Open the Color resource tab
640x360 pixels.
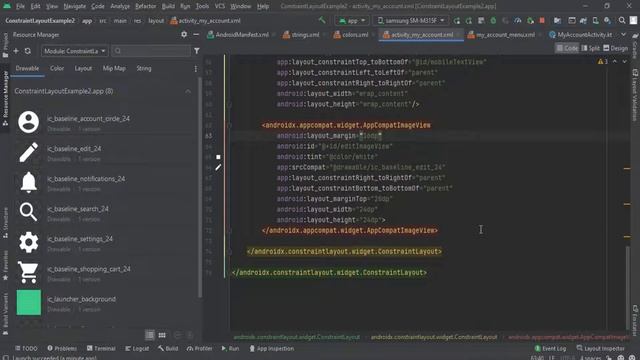57,69
